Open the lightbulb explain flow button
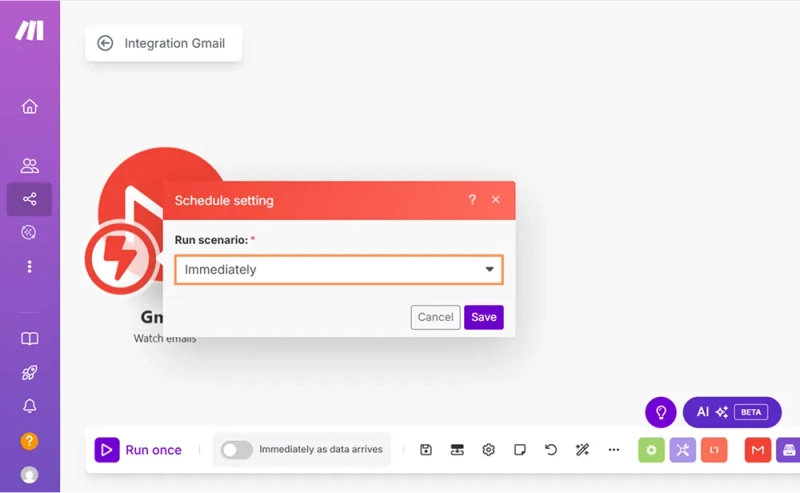 coord(661,412)
